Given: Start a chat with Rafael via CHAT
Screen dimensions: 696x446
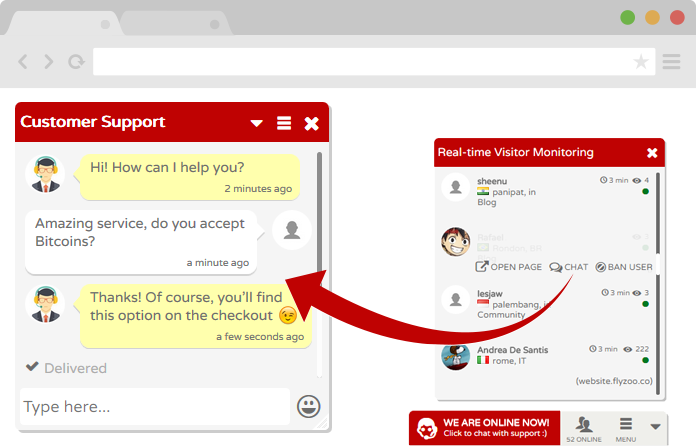Looking at the screenshot, I should click(569, 267).
